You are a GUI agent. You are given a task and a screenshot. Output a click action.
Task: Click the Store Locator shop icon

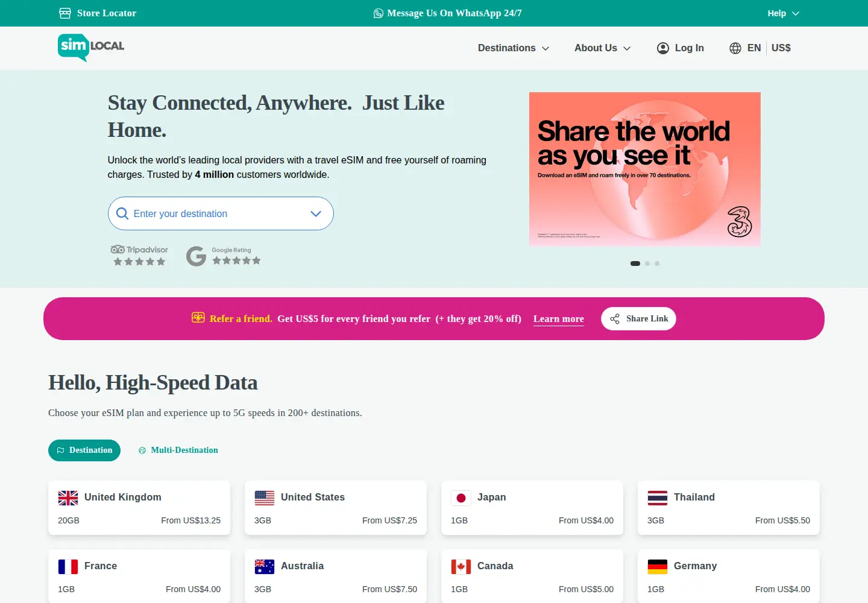65,13
